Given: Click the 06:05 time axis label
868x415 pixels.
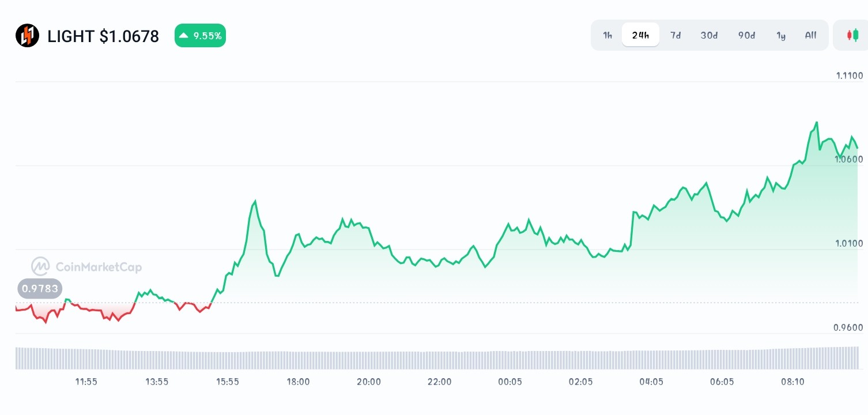Looking at the screenshot, I should point(722,382).
